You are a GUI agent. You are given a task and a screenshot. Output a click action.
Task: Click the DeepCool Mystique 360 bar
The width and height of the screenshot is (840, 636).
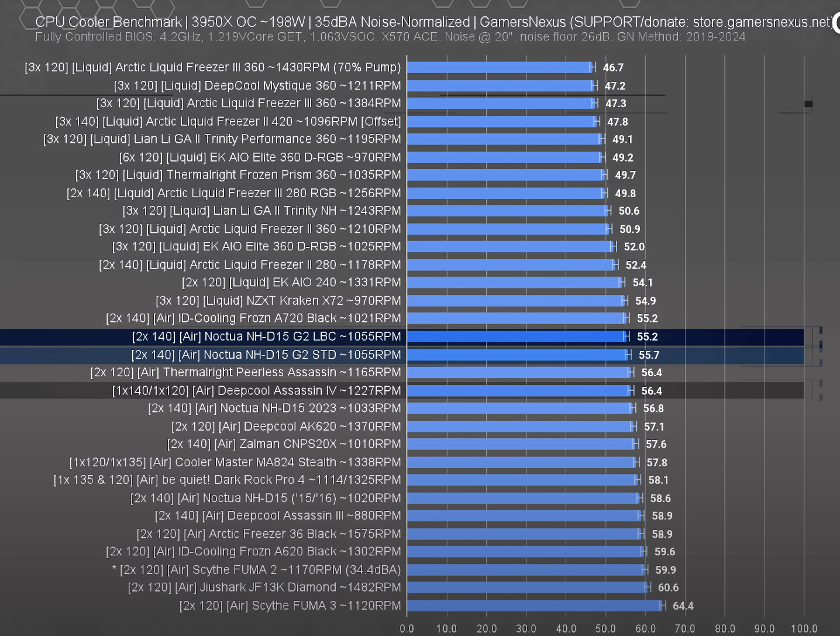pyautogui.click(x=501, y=85)
